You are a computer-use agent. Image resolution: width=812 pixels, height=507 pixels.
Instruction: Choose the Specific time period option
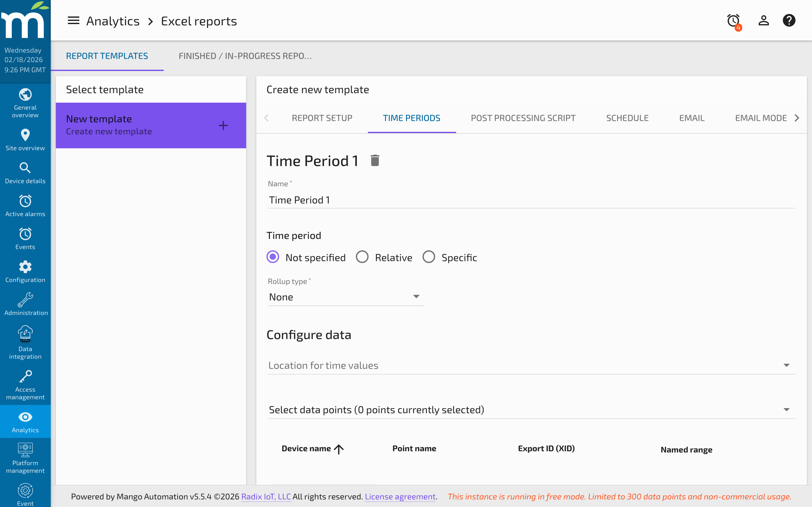click(429, 257)
